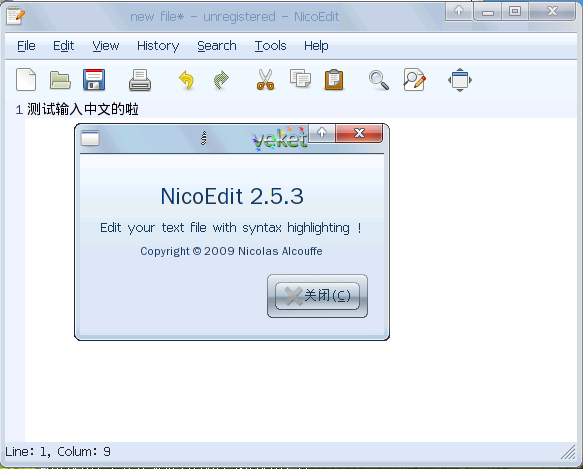Viewport: 583px width, 469px height.
Task: Shade the main NicoEdit window with up-arrow button
Action: [x=459, y=11]
